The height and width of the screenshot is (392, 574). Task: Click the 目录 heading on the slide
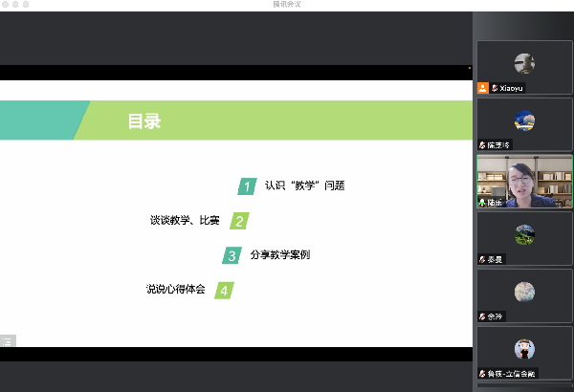coord(144,121)
